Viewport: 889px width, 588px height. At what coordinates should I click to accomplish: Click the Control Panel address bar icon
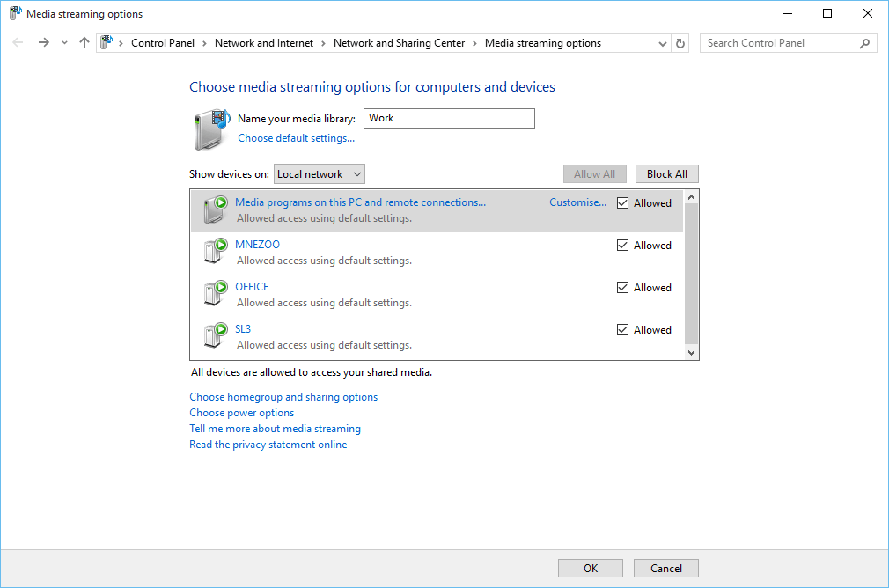pos(107,42)
